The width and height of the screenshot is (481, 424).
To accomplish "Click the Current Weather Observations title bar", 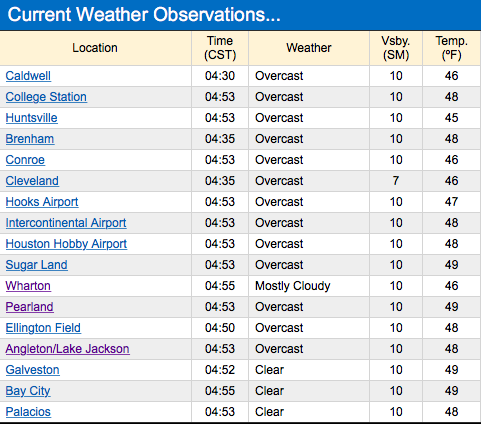I will (240, 15).
